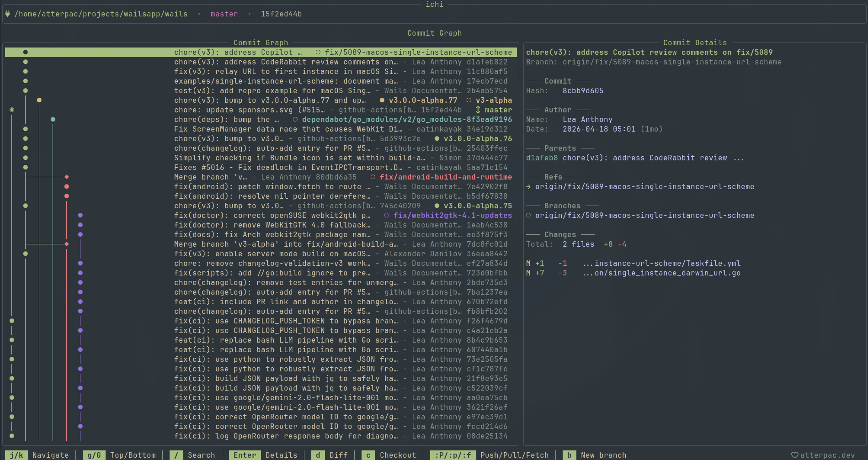Select the master branch in header
Screen dimensions: 868x460
click(224, 14)
